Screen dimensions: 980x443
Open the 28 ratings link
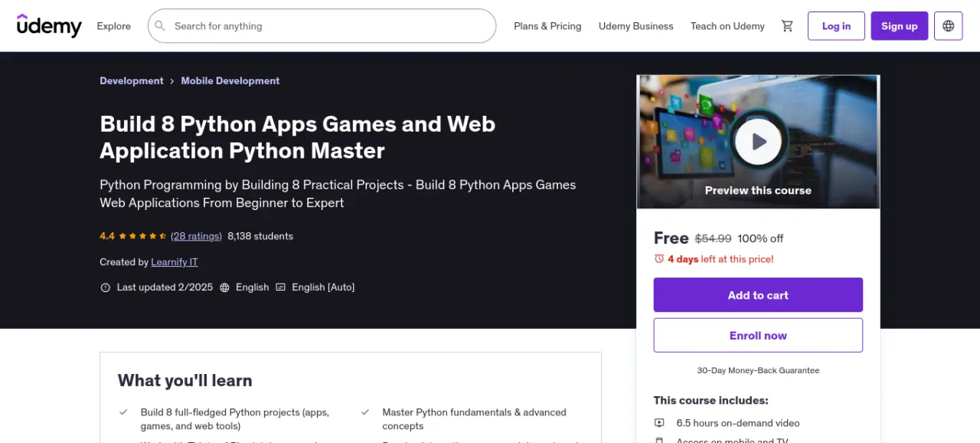click(196, 236)
